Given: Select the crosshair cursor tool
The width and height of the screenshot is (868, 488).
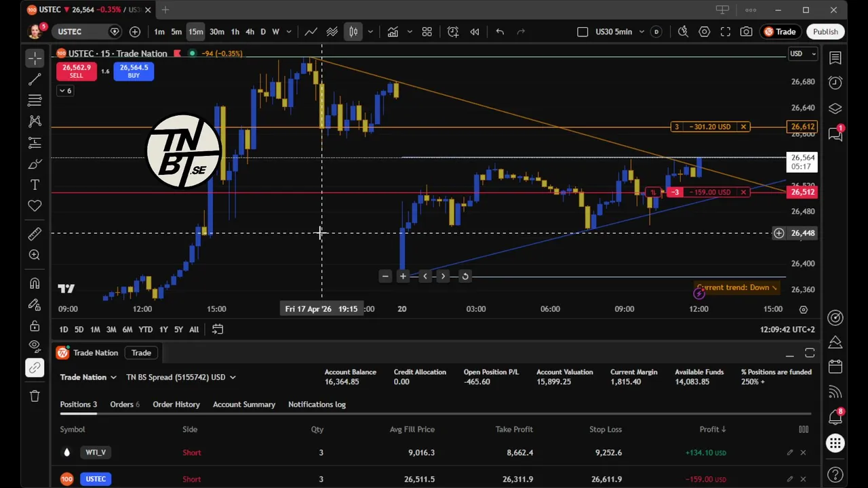Looking at the screenshot, I should click(x=35, y=58).
